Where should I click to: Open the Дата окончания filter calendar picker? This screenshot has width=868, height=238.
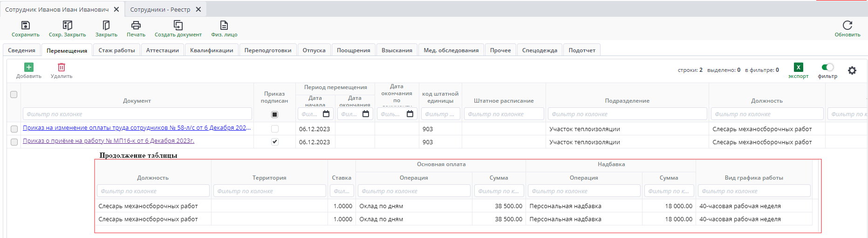(x=366, y=114)
